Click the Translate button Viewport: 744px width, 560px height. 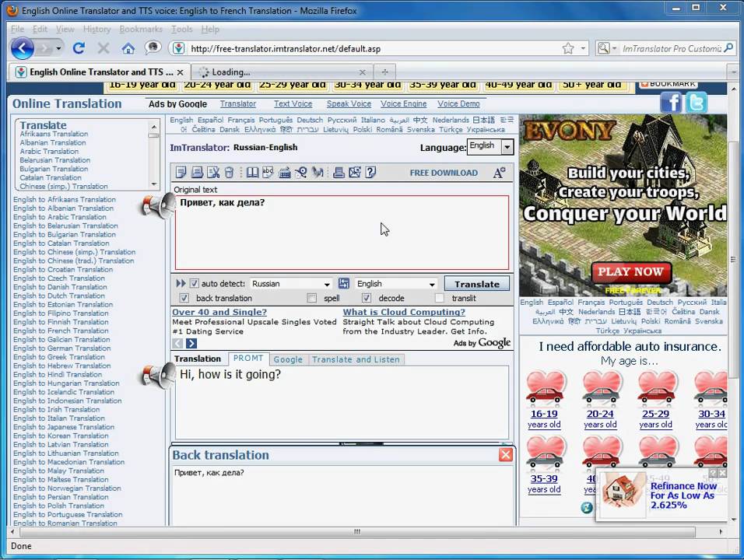477,284
